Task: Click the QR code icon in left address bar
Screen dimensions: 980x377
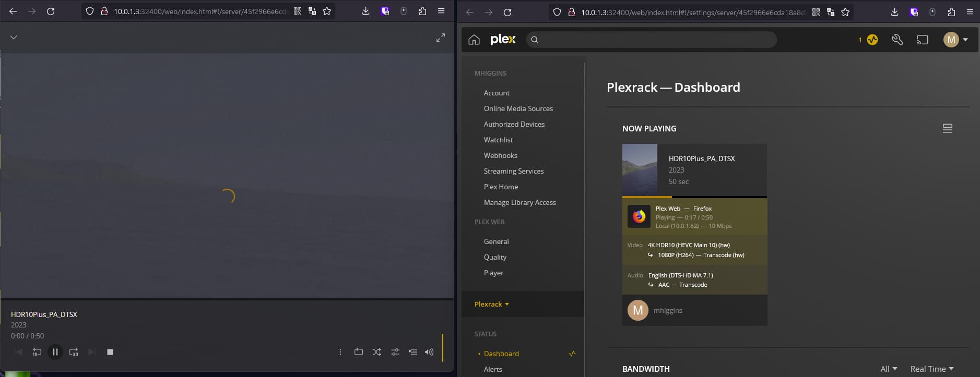Action: 298,11
